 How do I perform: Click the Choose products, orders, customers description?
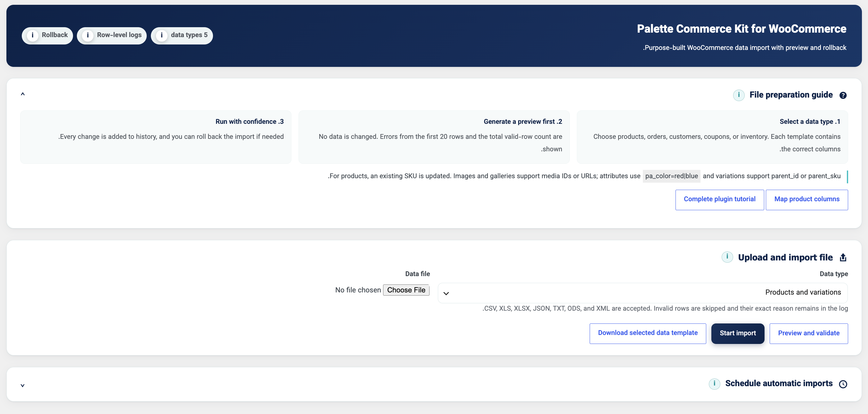click(x=717, y=143)
